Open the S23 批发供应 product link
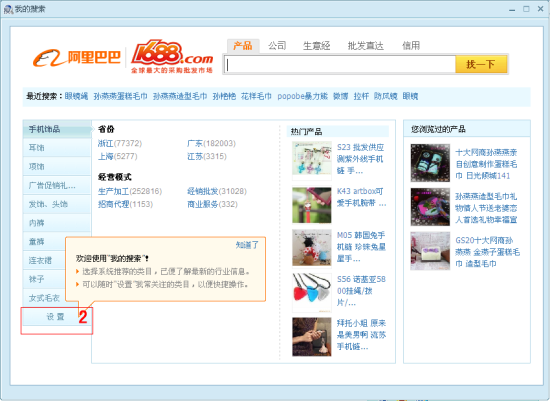This screenshot has height=401, width=550. pos(360,159)
